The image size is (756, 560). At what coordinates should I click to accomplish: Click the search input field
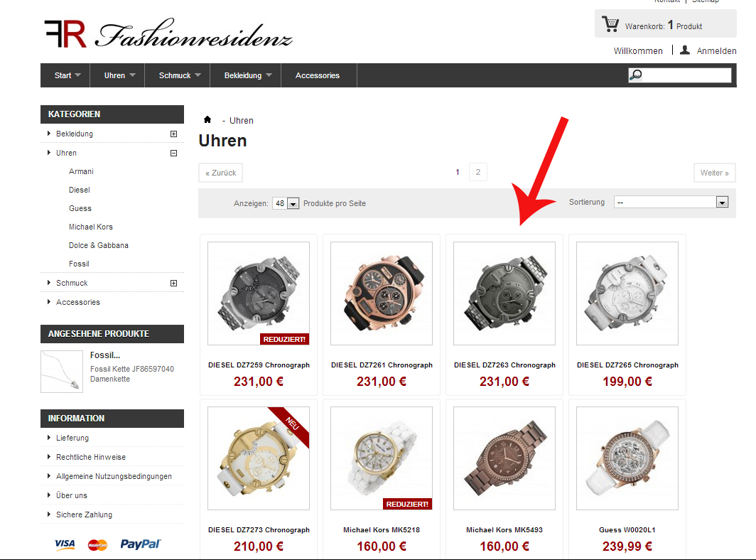[x=686, y=75]
